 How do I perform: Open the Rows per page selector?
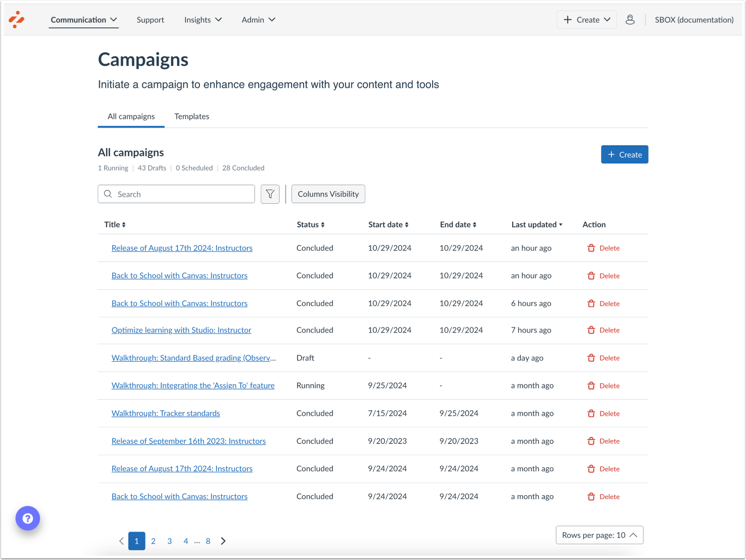coord(599,535)
